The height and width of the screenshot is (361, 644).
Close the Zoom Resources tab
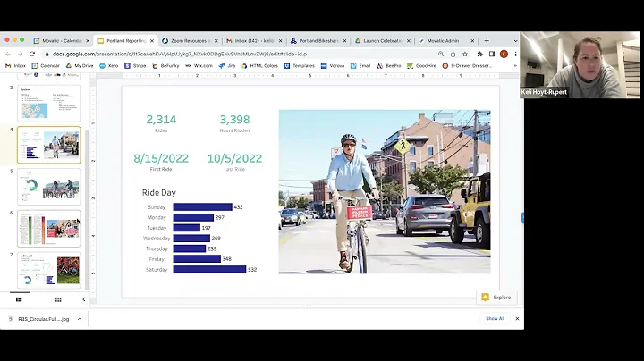coord(216,40)
